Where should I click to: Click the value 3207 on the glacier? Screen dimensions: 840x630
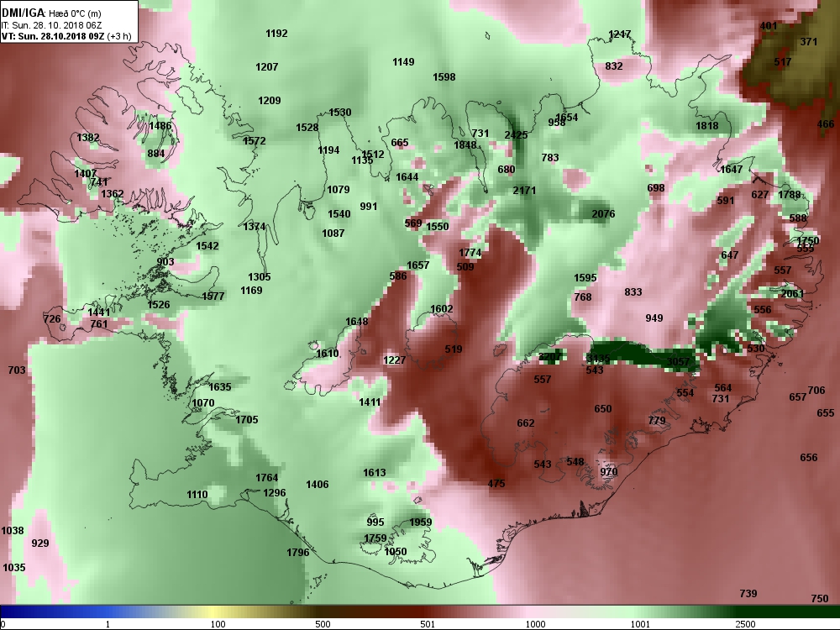[550, 357]
